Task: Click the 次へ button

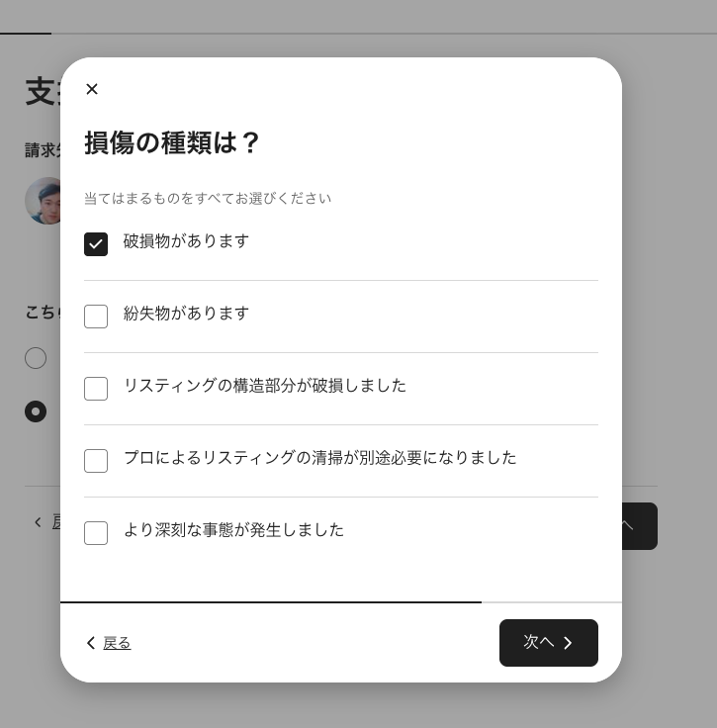Action: [x=548, y=643]
